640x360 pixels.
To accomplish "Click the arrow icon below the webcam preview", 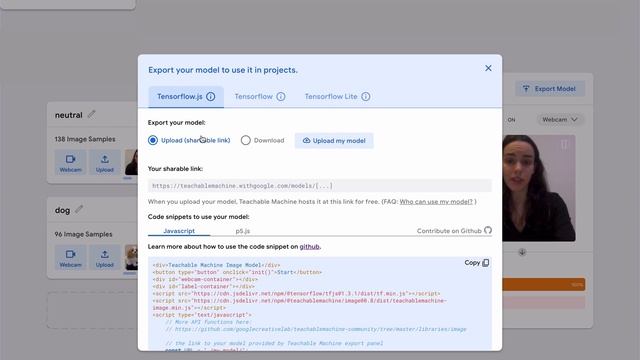I will pyautogui.click(x=522, y=252).
